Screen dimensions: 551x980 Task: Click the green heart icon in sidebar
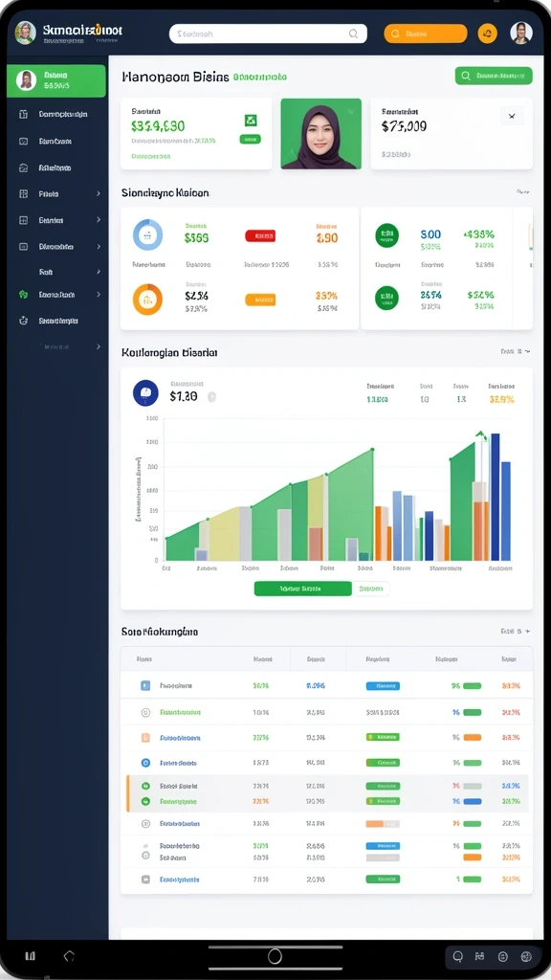[x=23, y=295]
